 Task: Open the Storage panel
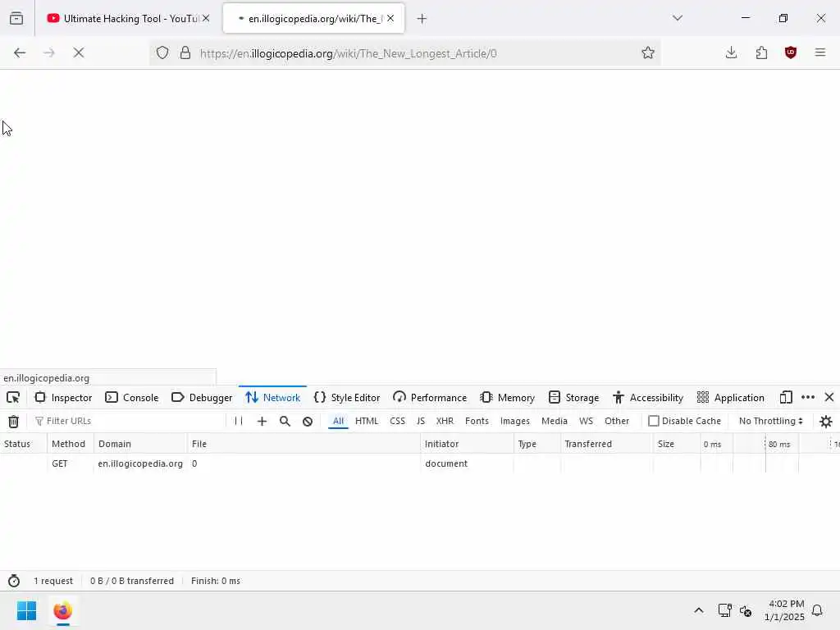(573, 398)
